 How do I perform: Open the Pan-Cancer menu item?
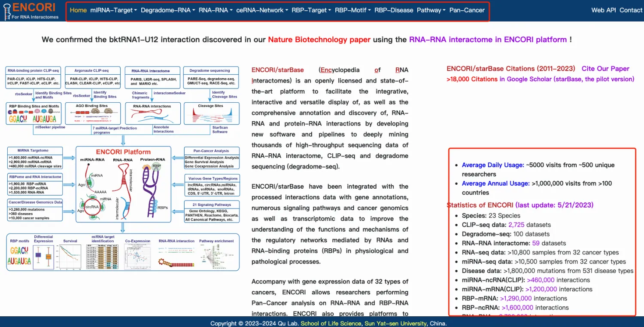[467, 10]
